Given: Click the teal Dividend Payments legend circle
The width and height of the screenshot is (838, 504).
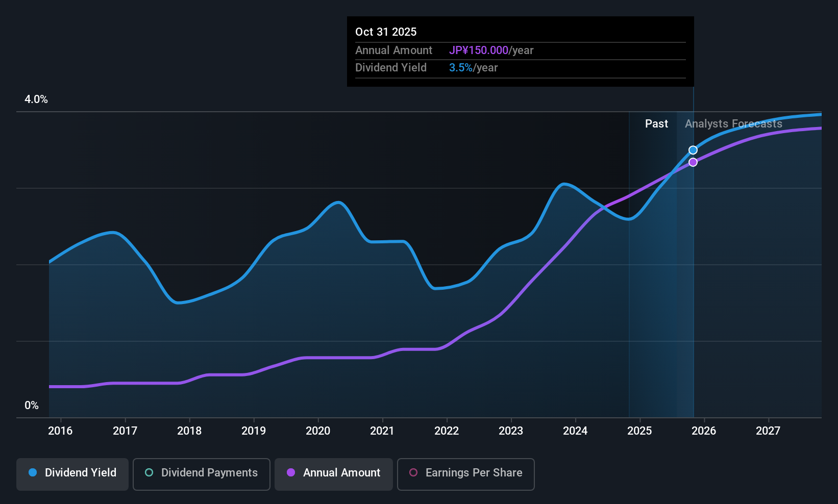Looking at the screenshot, I should (x=149, y=472).
